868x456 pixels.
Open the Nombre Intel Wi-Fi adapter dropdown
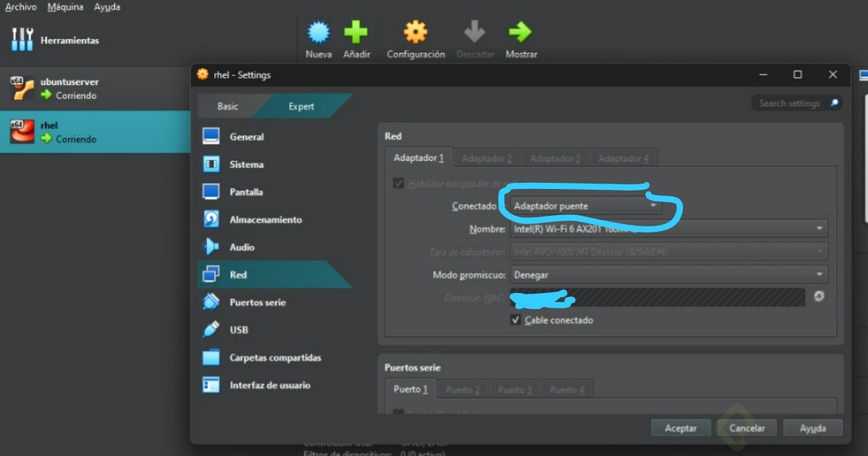[669, 229]
